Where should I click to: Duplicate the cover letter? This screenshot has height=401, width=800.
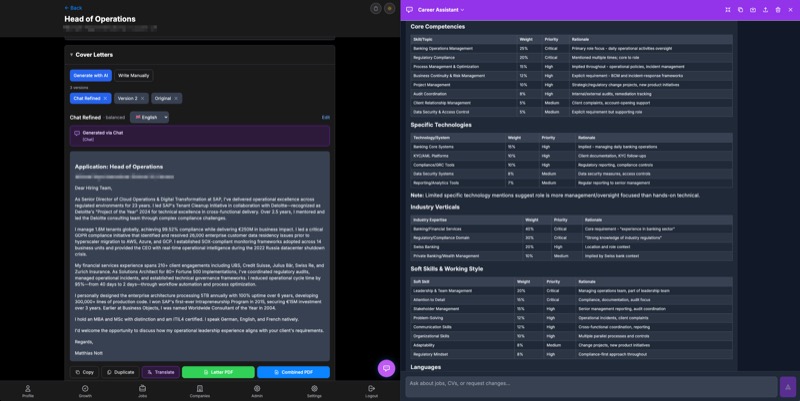click(x=121, y=372)
